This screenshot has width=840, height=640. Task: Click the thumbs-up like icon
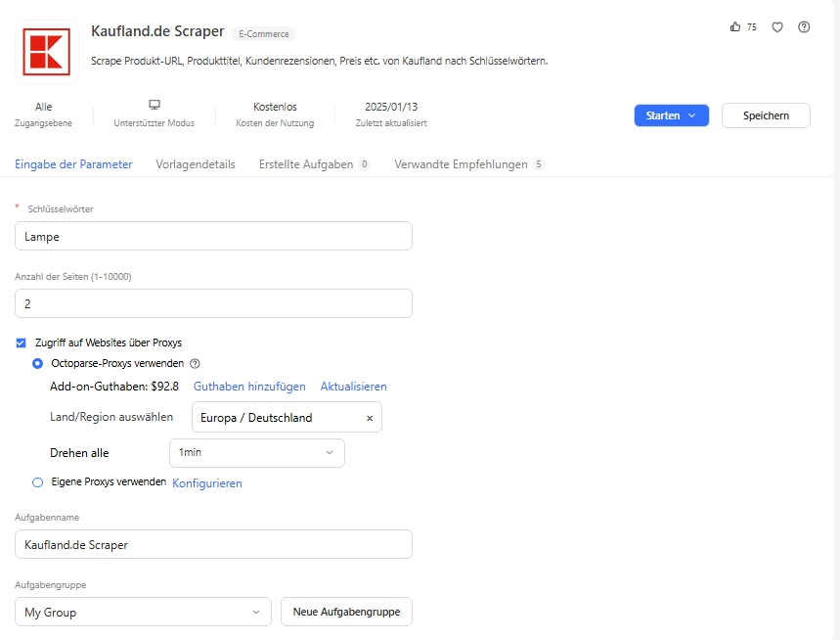point(735,26)
